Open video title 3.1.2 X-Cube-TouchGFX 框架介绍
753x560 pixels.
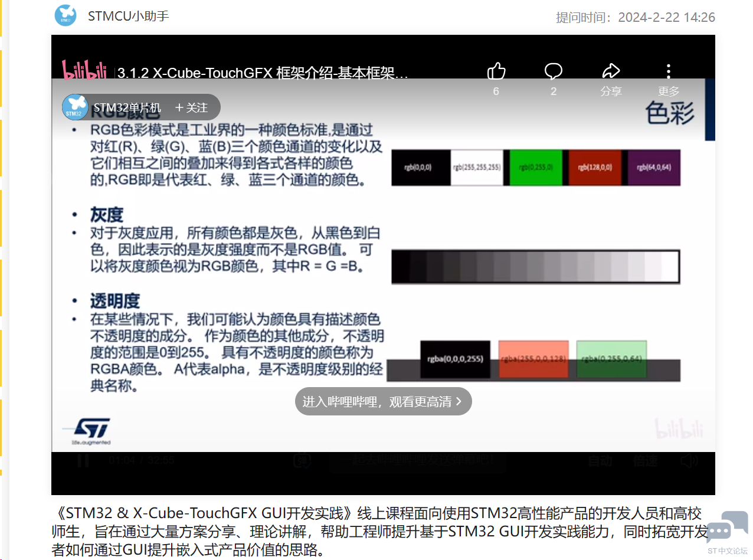263,73
